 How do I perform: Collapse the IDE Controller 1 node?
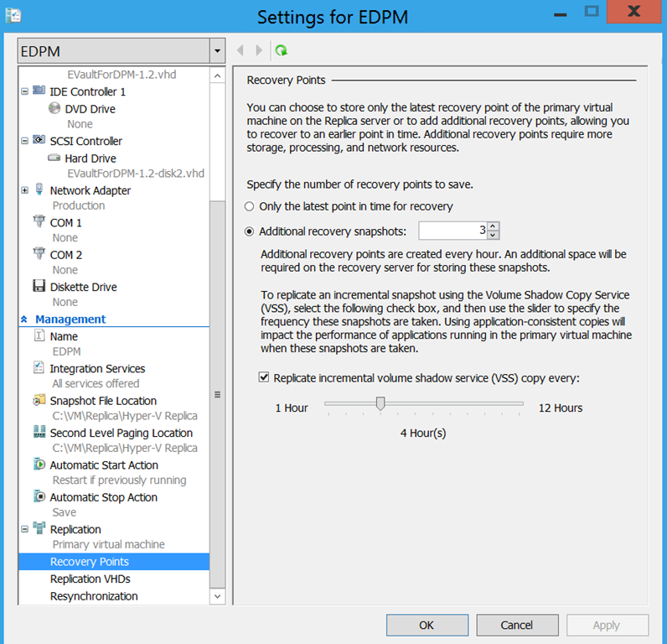pyautogui.click(x=24, y=91)
